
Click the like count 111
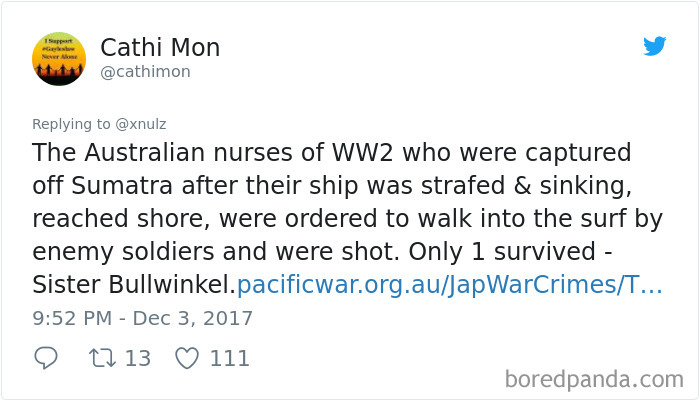pos(229,358)
